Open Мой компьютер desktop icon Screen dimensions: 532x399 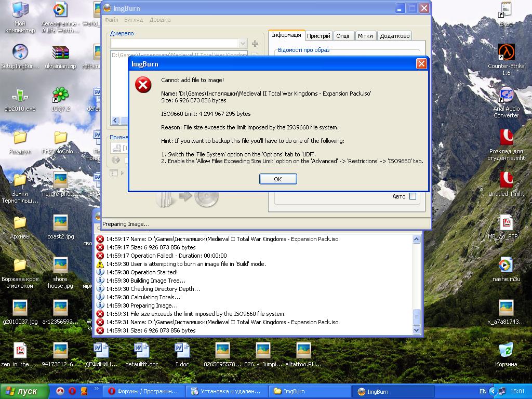point(20,17)
